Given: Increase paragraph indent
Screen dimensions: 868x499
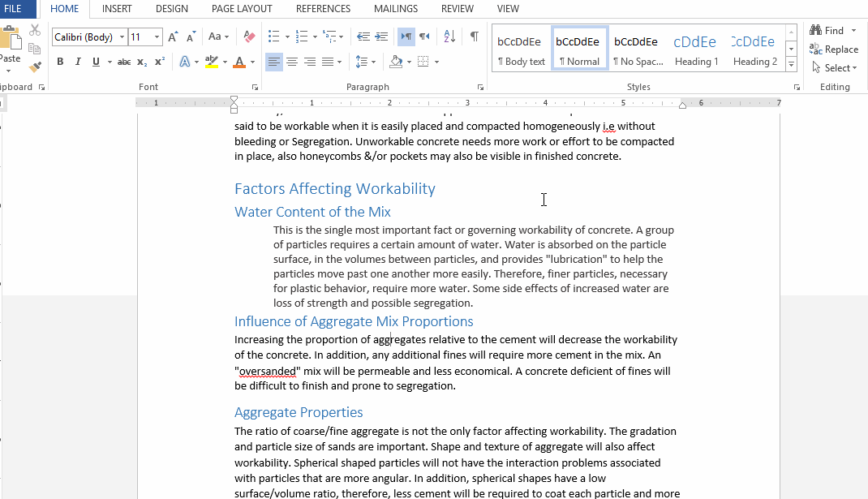Looking at the screenshot, I should point(381,36).
